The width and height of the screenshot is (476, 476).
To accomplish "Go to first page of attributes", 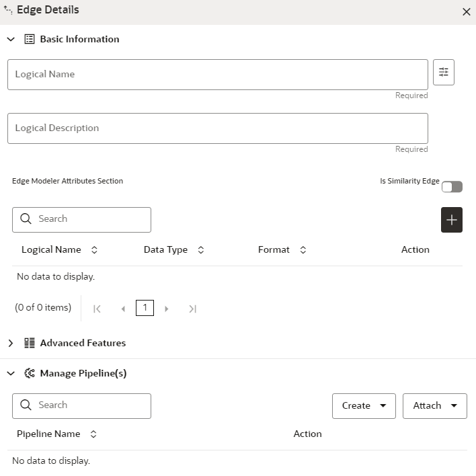I will [x=97, y=309].
